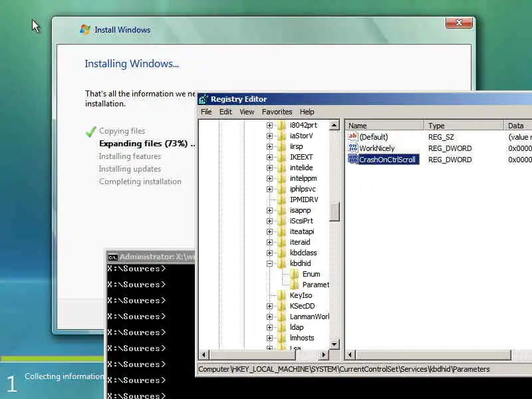Select the IKEEXT folder icon

[281, 157]
